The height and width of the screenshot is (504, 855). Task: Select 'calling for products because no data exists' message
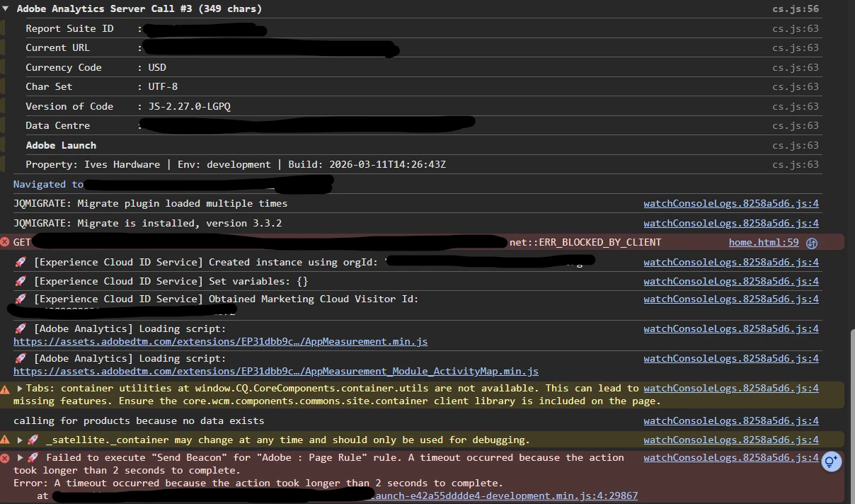click(x=139, y=420)
